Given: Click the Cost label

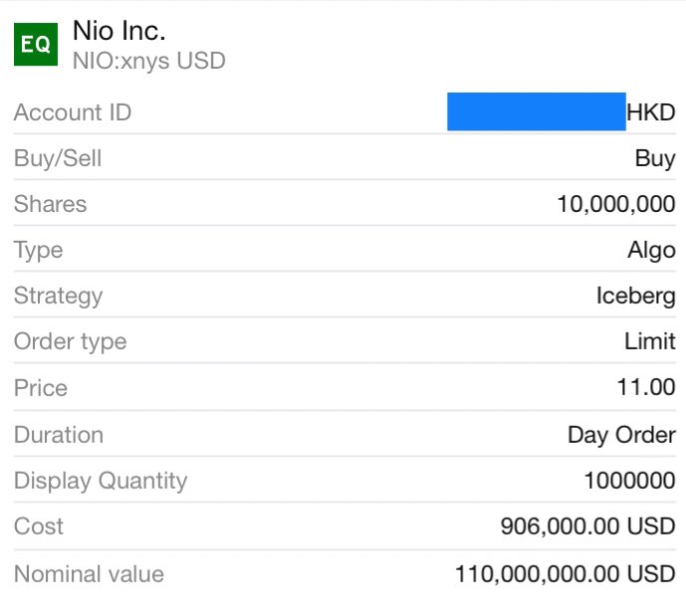Looking at the screenshot, I should 39,526.
